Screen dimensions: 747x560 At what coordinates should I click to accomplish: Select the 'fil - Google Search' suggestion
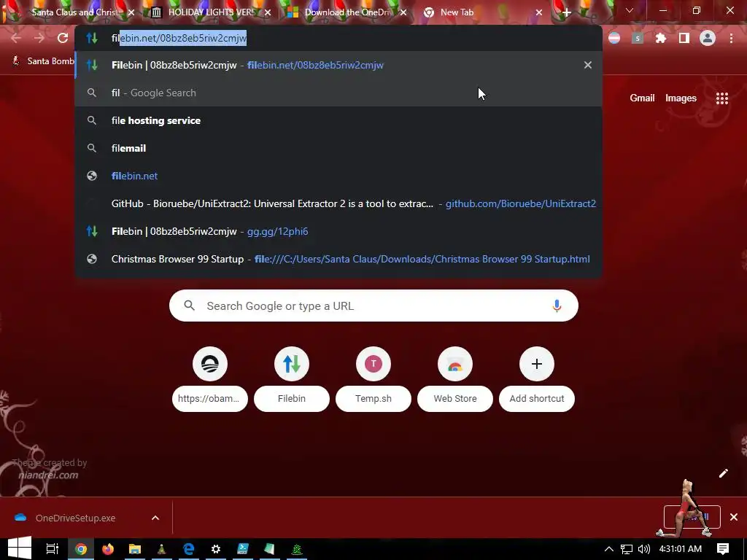pos(338,93)
